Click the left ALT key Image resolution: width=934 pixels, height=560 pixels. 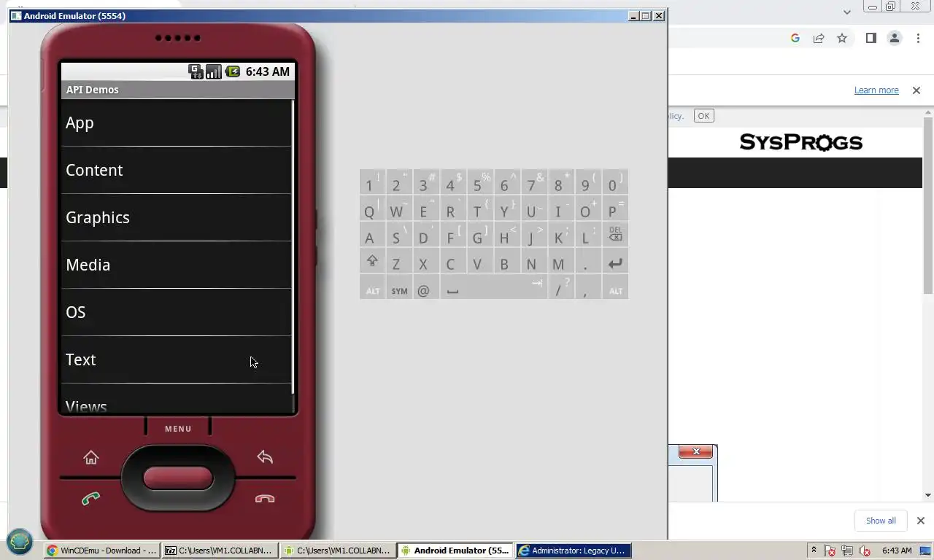372,287
